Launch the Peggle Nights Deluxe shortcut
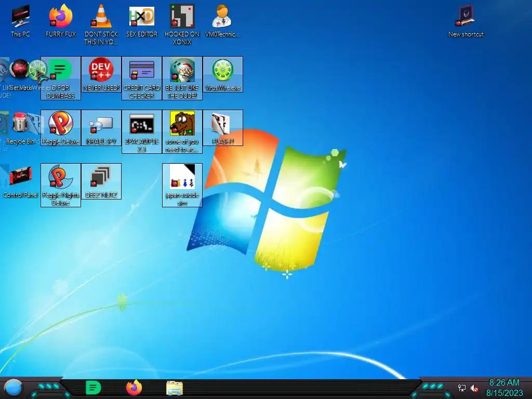The width and height of the screenshot is (532, 399). (61, 185)
